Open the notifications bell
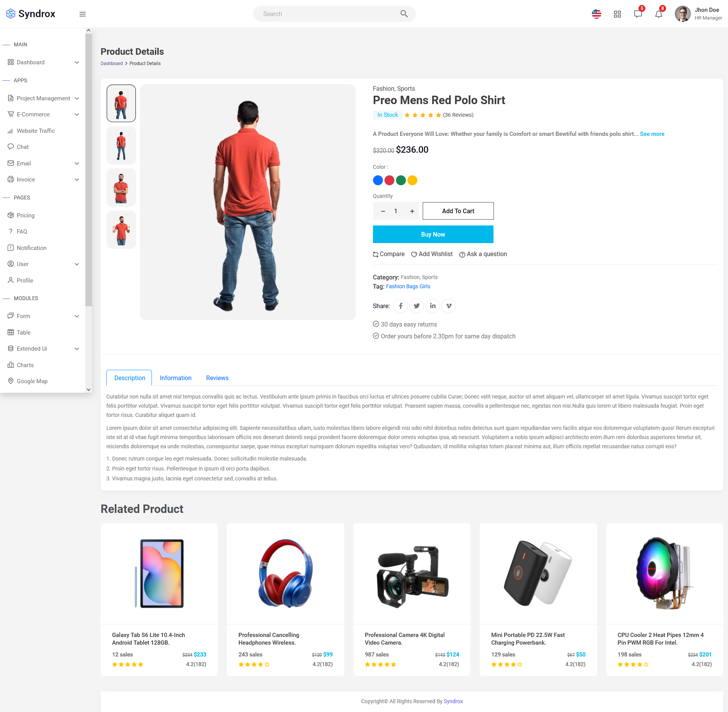Screen dimensions: 728x712 658,14
